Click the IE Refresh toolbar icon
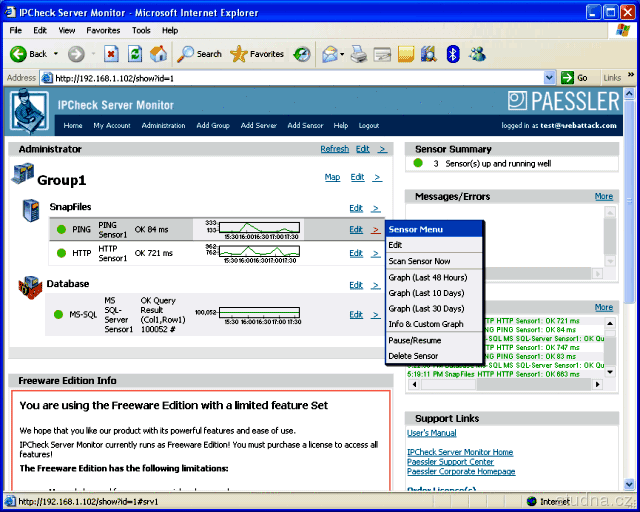This screenshot has width=640, height=512. point(133,54)
